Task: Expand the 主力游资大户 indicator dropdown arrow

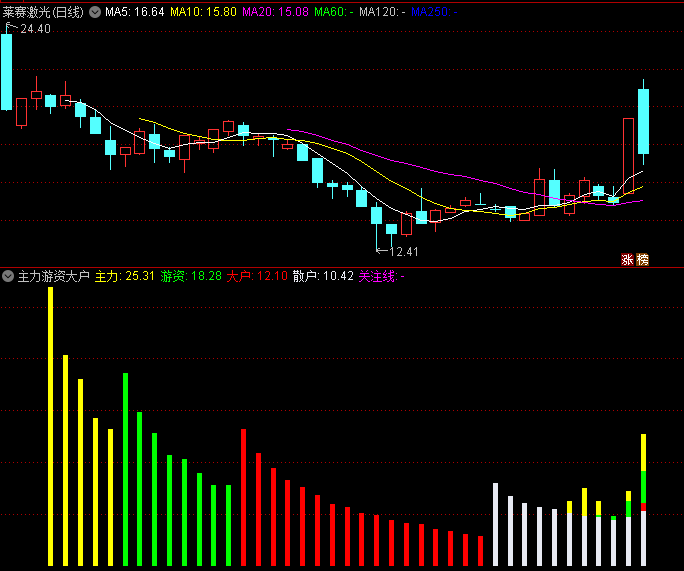Action: (x=8, y=276)
